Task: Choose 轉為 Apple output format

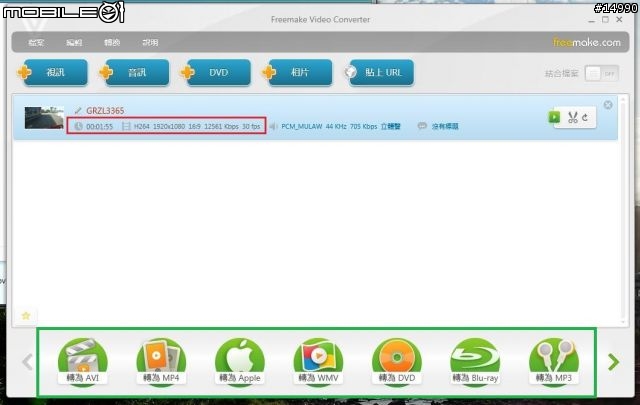Action: coord(240,362)
